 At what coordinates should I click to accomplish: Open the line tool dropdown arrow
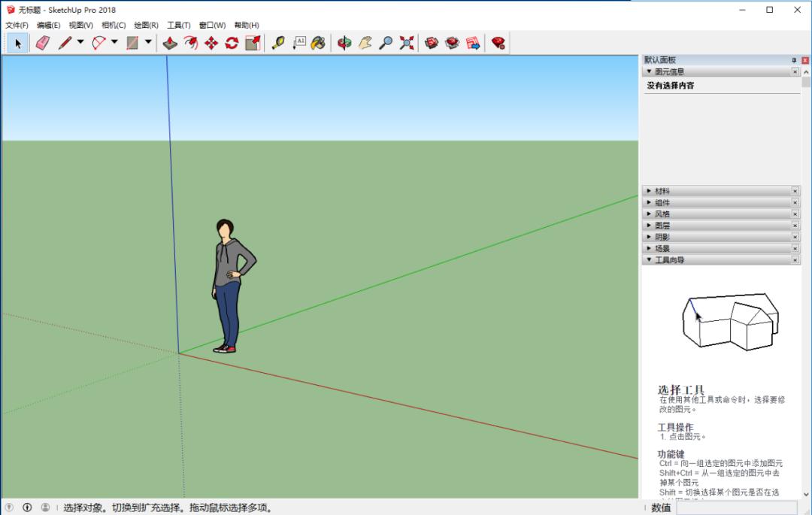tap(80, 43)
